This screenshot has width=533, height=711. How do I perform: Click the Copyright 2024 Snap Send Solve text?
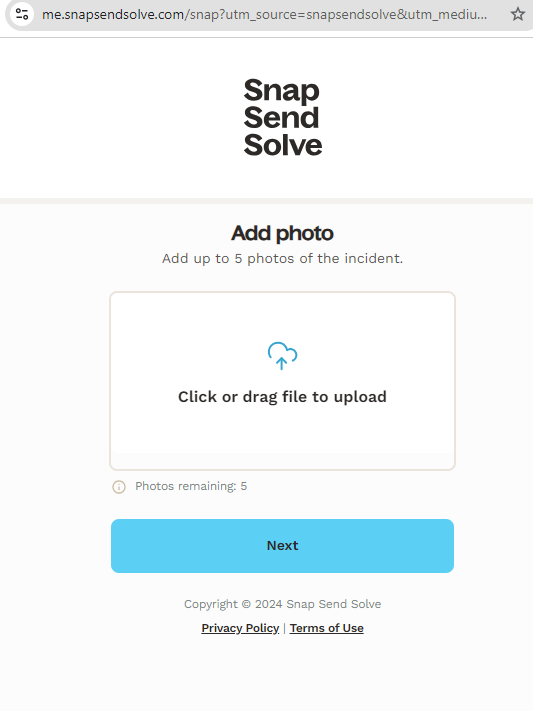[x=282, y=604]
